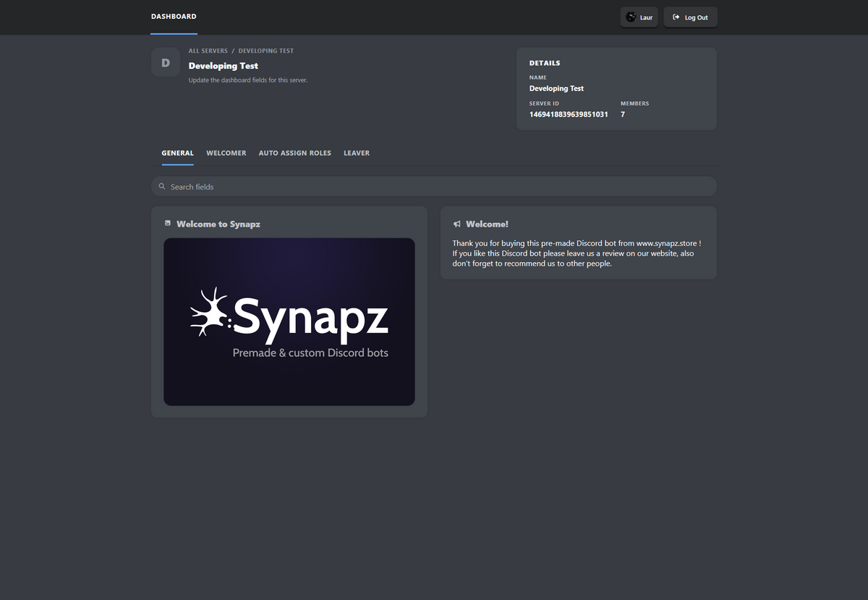Select the General tab
Screen dimensions: 868x600
click(x=178, y=153)
